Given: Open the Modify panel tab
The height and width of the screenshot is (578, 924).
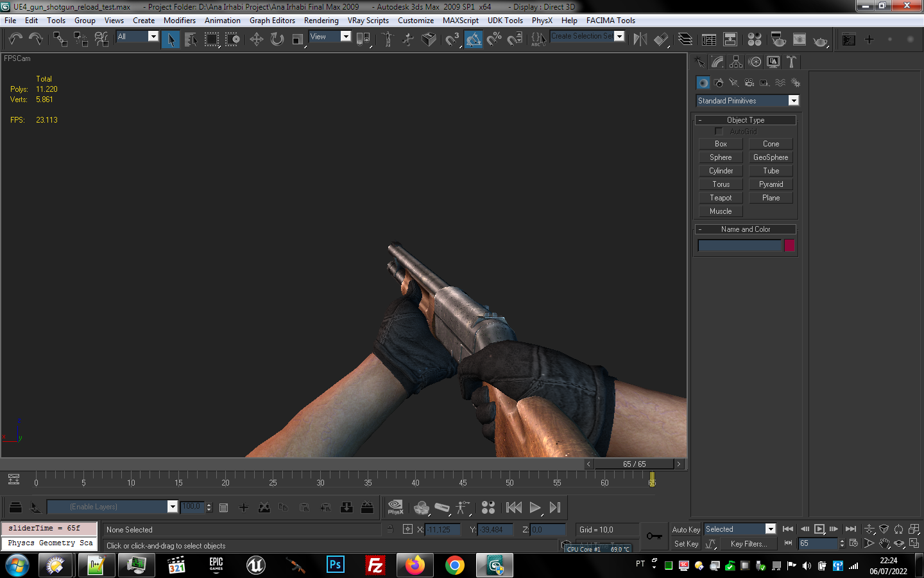Looking at the screenshot, I should click(717, 62).
